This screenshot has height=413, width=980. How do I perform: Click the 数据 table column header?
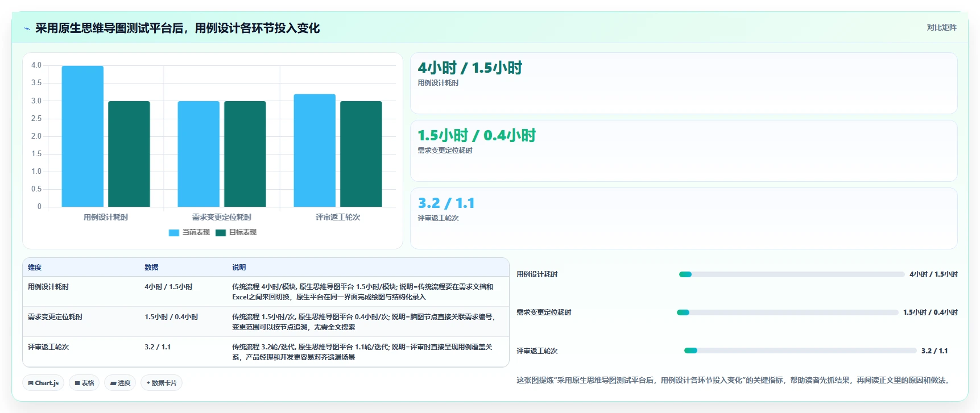pos(151,268)
